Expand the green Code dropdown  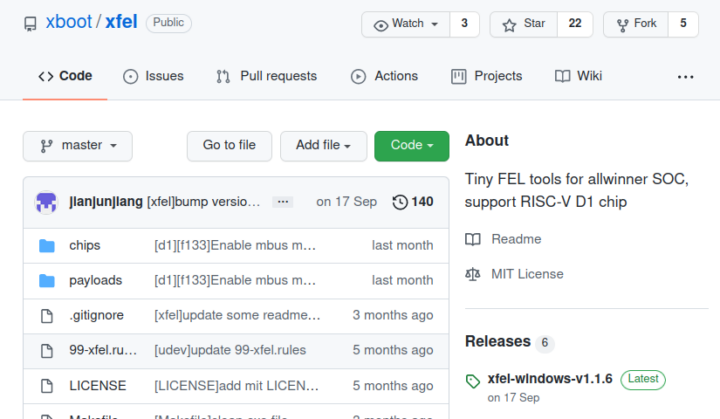coord(411,146)
